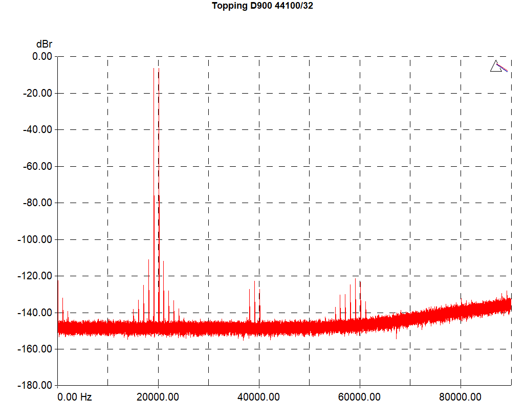Click the Audio Precision prism logo

(498, 67)
